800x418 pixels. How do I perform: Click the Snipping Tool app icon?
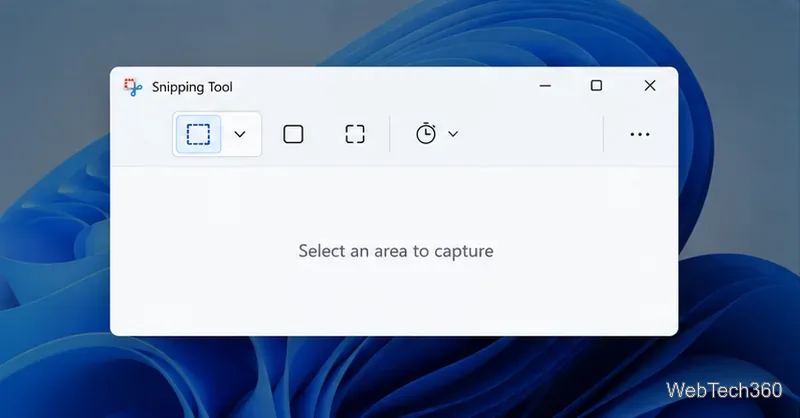(133, 87)
